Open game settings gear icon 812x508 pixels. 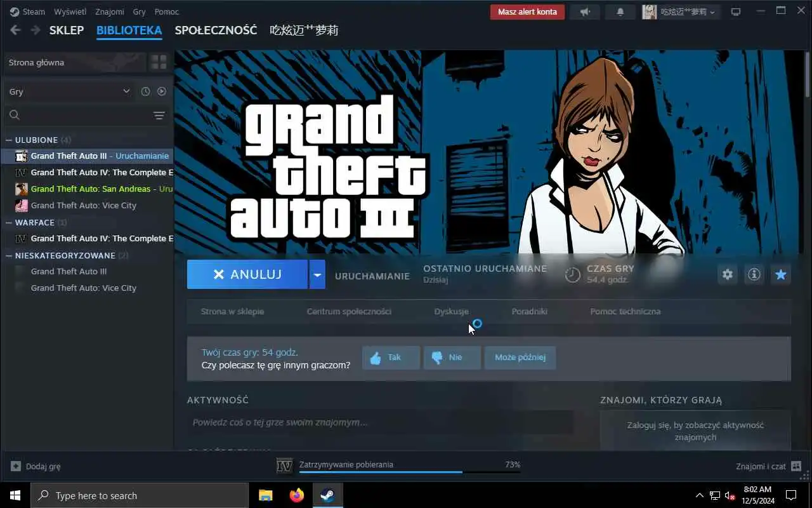[x=728, y=274]
